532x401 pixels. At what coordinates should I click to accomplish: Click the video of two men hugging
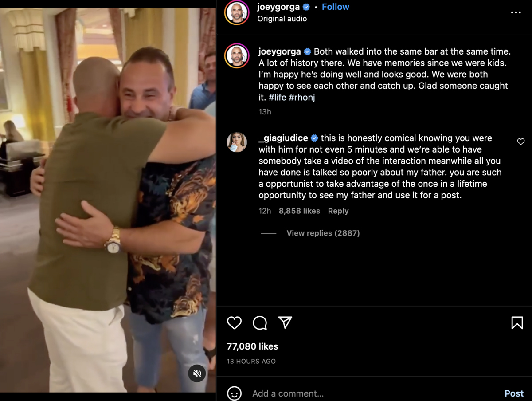pyautogui.click(x=108, y=200)
